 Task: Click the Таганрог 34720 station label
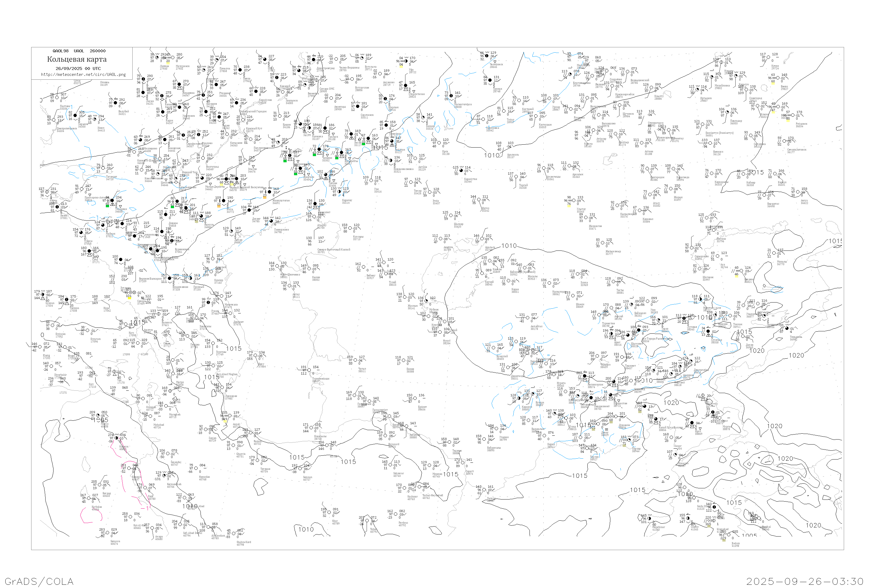click(x=111, y=178)
